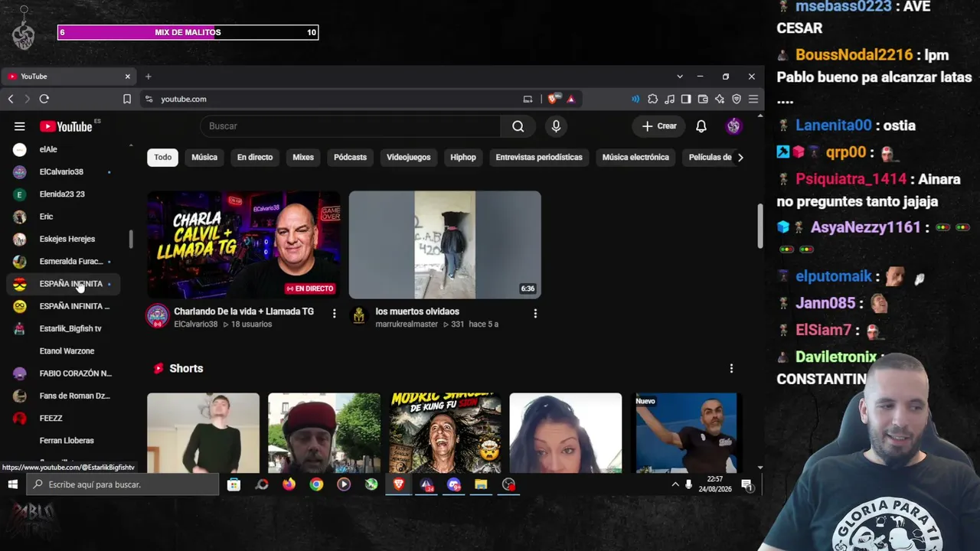Open the ElCalvario38 subscription in sidebar

tap(63, 171)
